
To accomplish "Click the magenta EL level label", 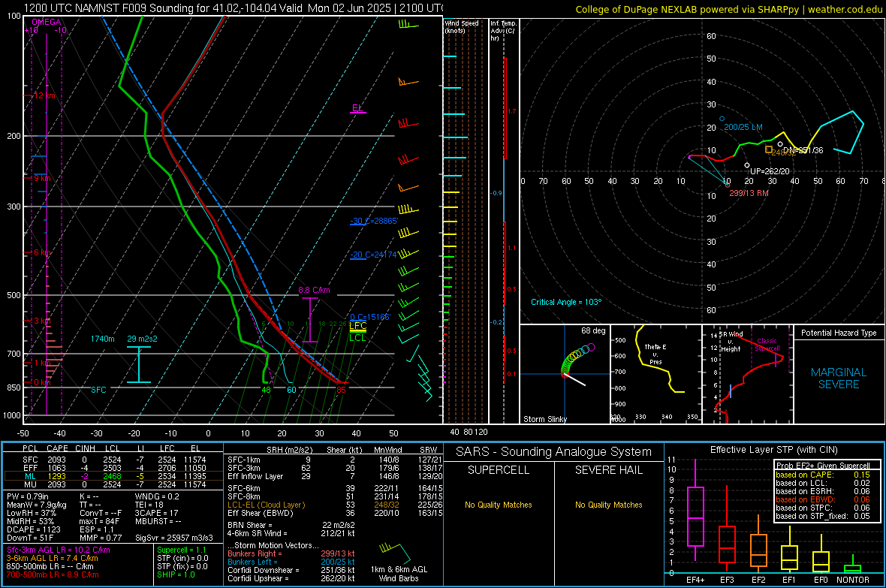I will (357, 108).
